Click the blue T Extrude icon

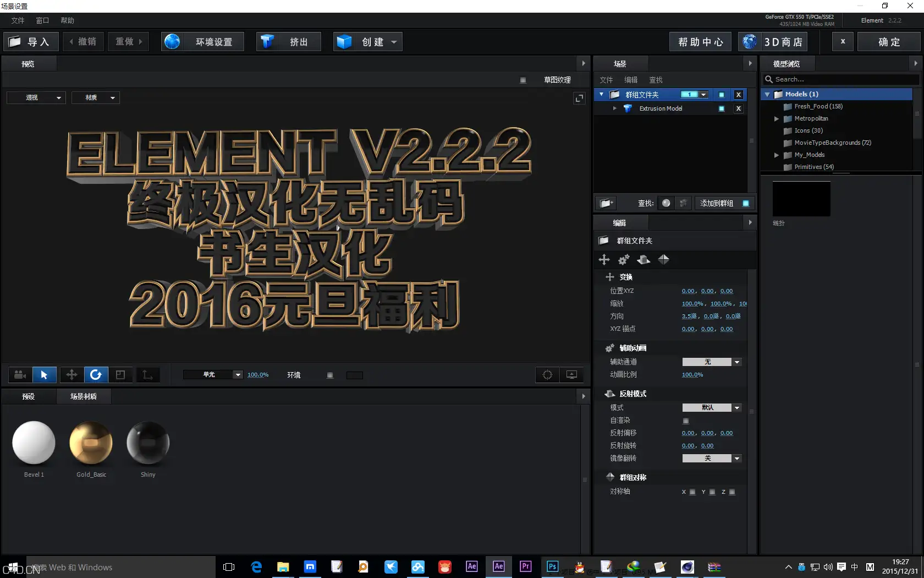coord(267,42)
